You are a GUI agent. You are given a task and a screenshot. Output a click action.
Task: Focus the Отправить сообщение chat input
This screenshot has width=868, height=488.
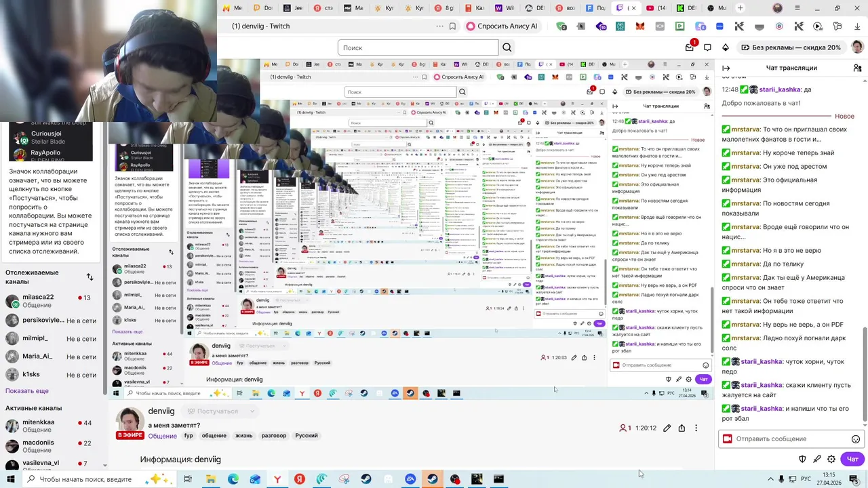tap(790, 439)
